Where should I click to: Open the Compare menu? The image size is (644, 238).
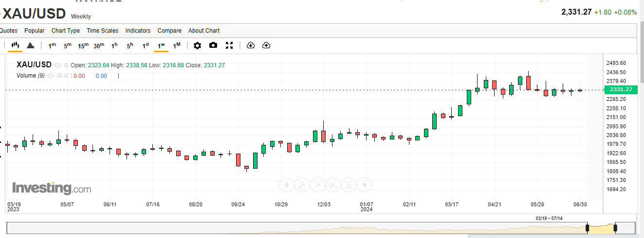tap(169, 30)
